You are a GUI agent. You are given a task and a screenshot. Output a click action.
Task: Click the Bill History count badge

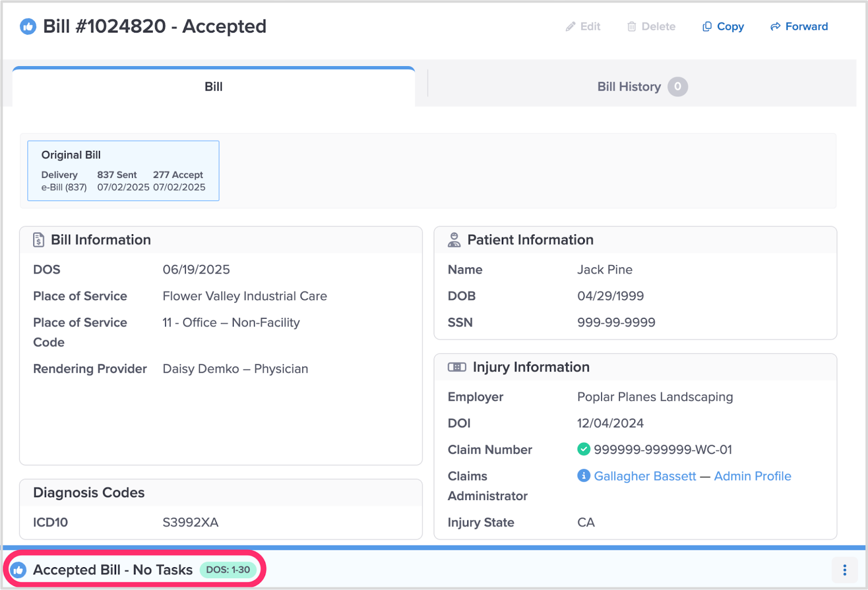(678, 87)
